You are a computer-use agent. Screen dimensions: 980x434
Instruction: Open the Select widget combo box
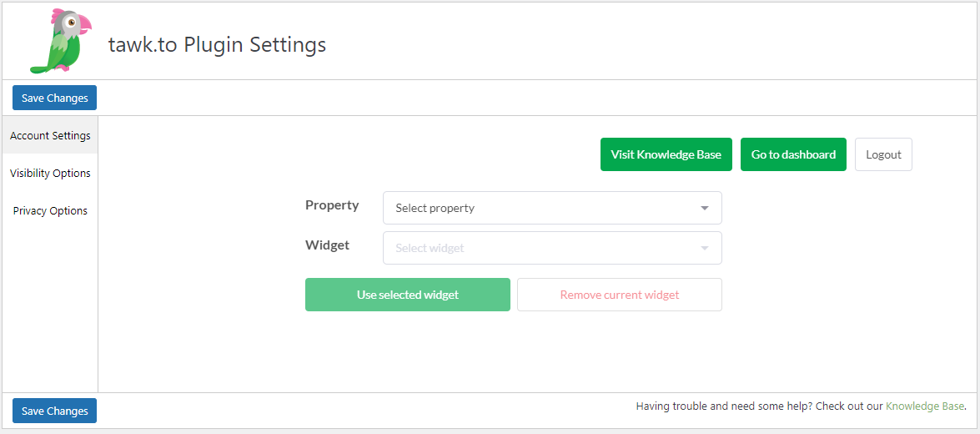pyautogui.click(x=552, y=248)
